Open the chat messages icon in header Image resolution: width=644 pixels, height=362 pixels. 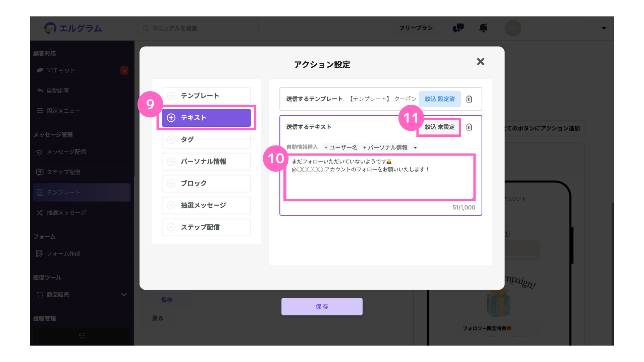(x=458, y=28)
